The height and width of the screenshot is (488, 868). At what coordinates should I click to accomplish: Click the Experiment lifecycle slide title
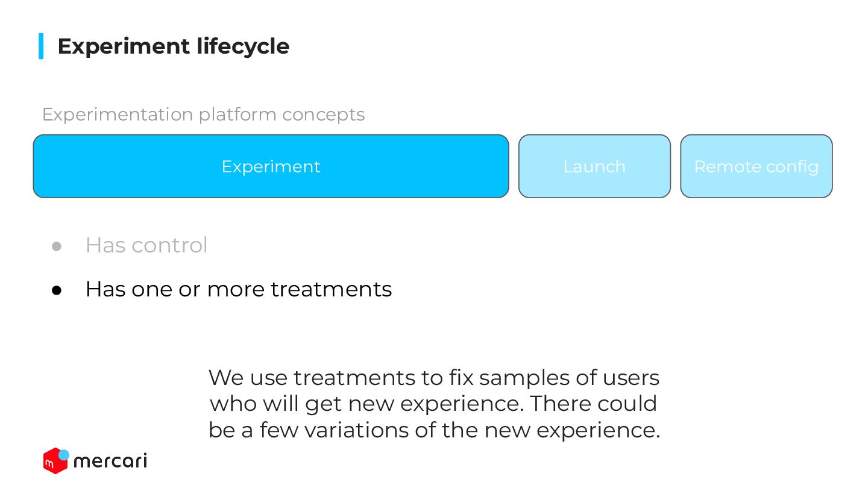[x=174, y=46]
